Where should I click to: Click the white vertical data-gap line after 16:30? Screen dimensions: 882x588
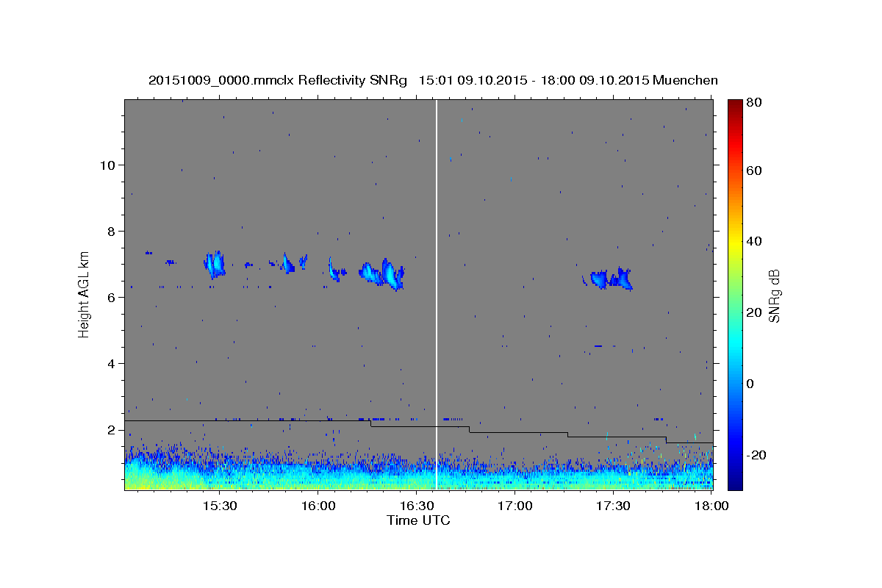[x=437, y=294]
